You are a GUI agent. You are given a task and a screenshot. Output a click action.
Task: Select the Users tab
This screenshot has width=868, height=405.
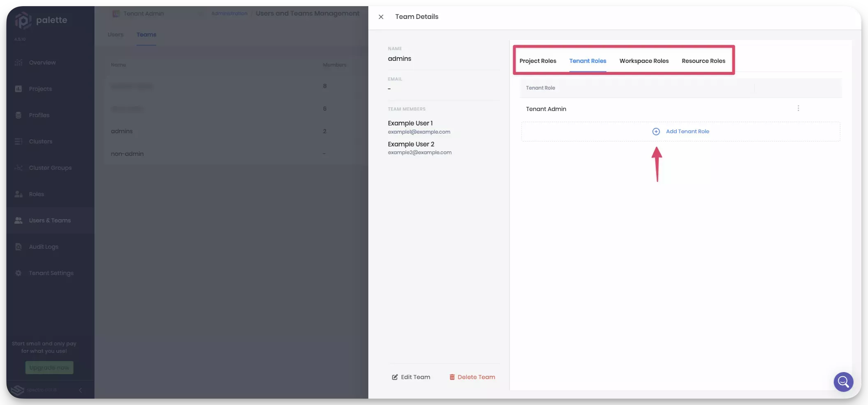coord(116,35)
